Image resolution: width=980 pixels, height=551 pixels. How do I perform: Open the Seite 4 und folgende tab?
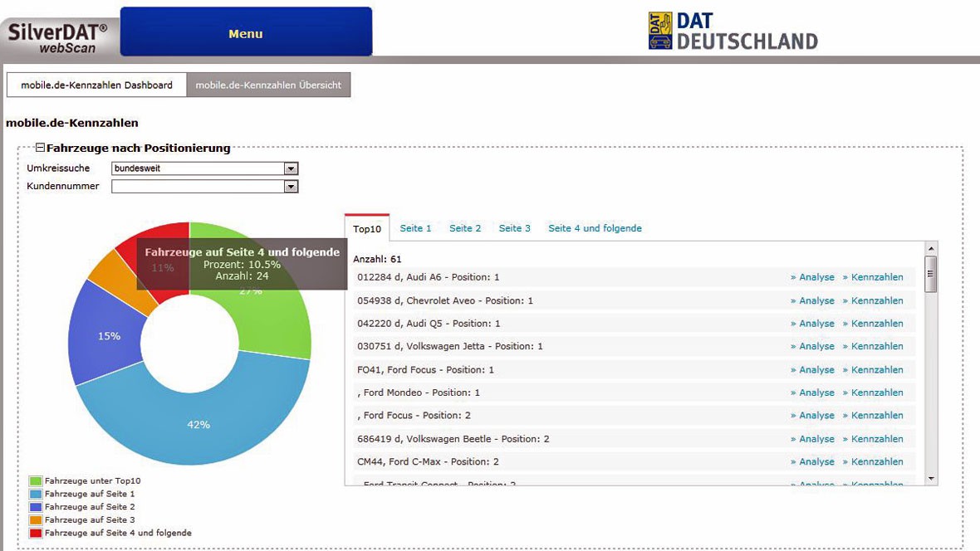click(595, 228)
